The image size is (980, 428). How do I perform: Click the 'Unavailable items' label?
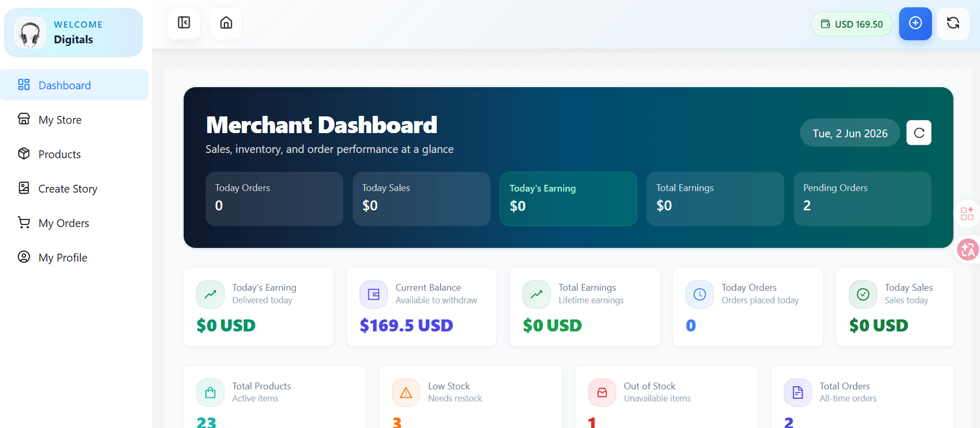(x=658, y=398)
